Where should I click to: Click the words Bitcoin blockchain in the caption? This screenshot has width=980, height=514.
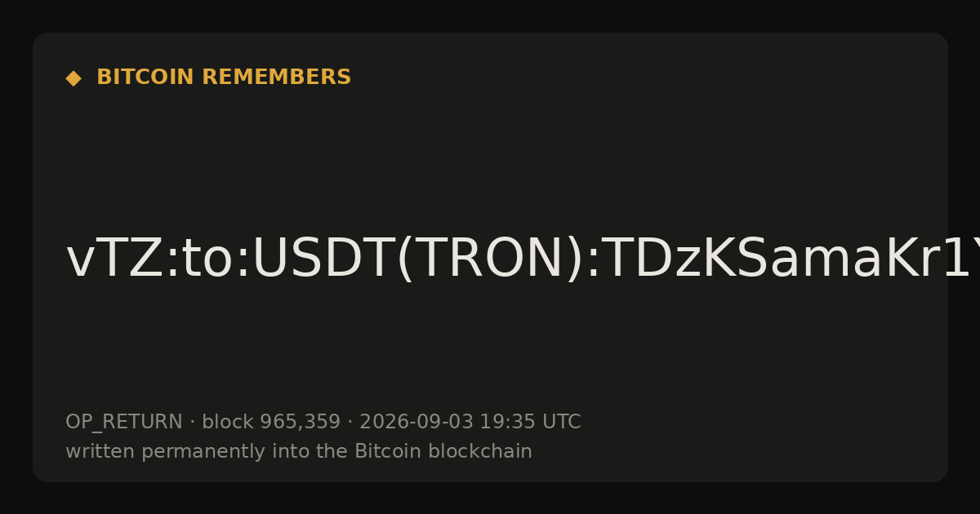tap(443, 451)
